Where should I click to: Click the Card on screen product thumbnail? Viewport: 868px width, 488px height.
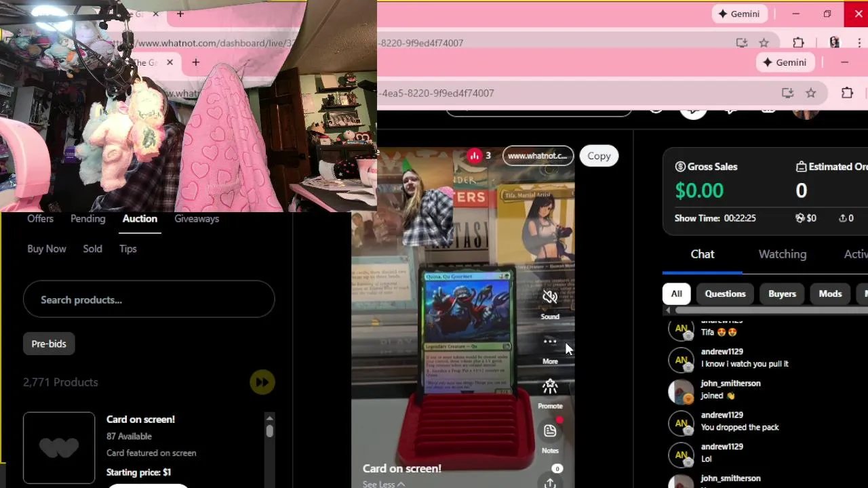pos(59,448)
